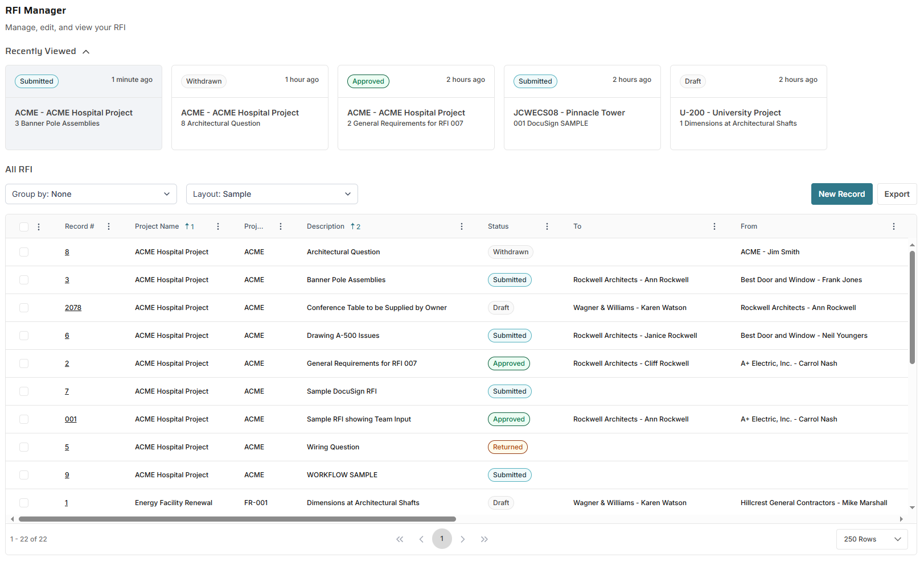Jump to the last page arrow
Screen dimensions: 924x562
(x=484, y=539)
